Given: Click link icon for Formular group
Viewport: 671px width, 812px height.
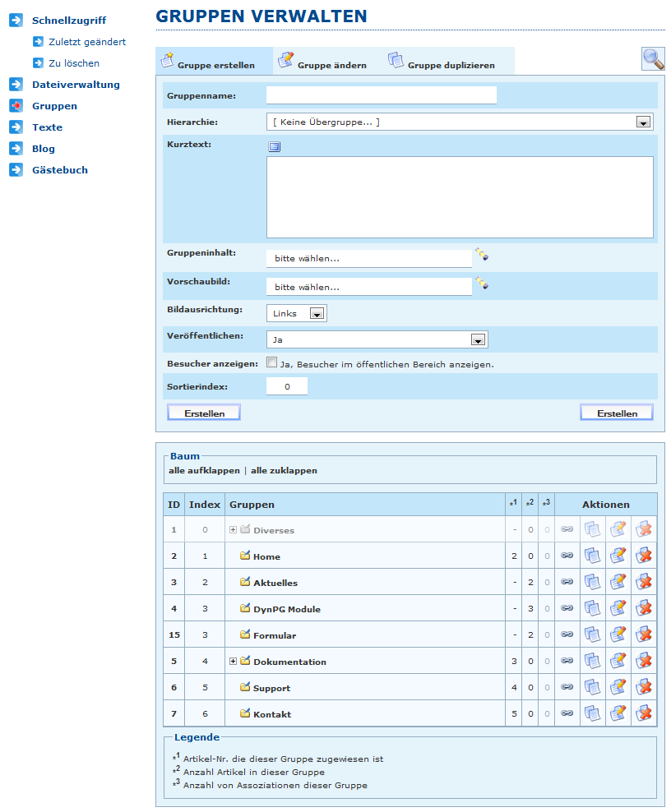Looking at the screenshot, I should point(567,635).
